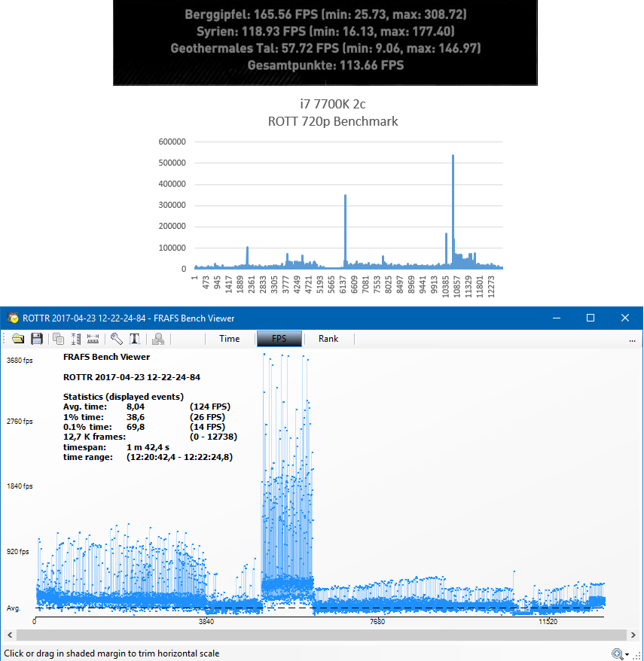
Task: Switch to the Rank view
Action: (328, 339)
